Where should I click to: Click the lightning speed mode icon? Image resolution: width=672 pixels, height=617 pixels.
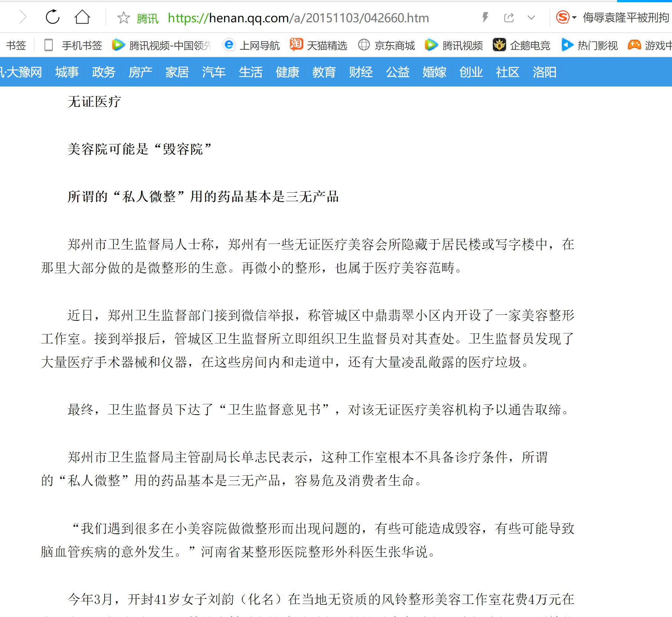[485, 17]
